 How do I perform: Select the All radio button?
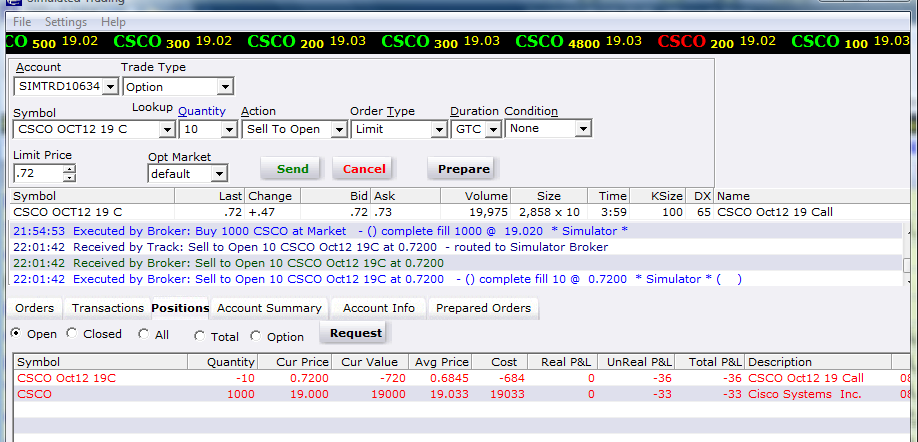coord(143,334)
